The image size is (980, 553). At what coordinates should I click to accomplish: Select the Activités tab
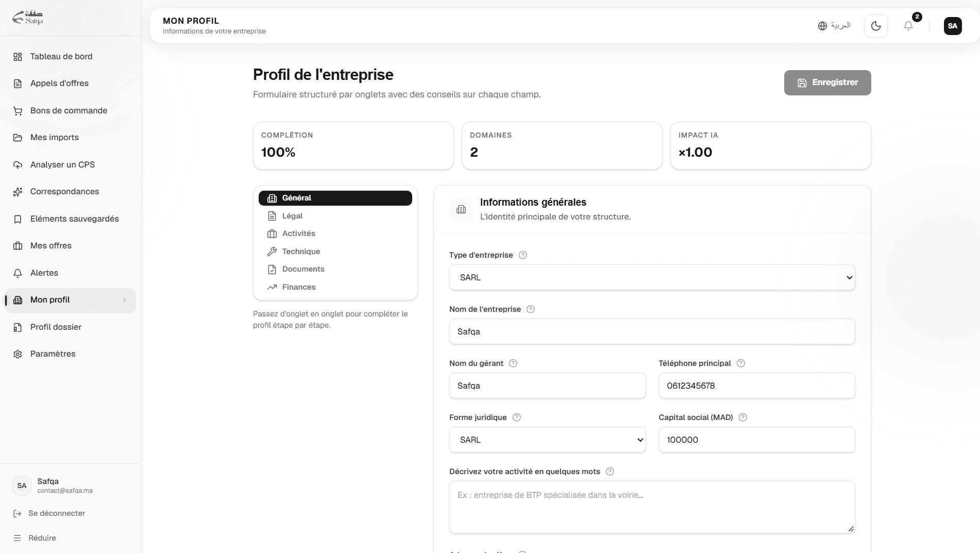[x=335, y=233]
